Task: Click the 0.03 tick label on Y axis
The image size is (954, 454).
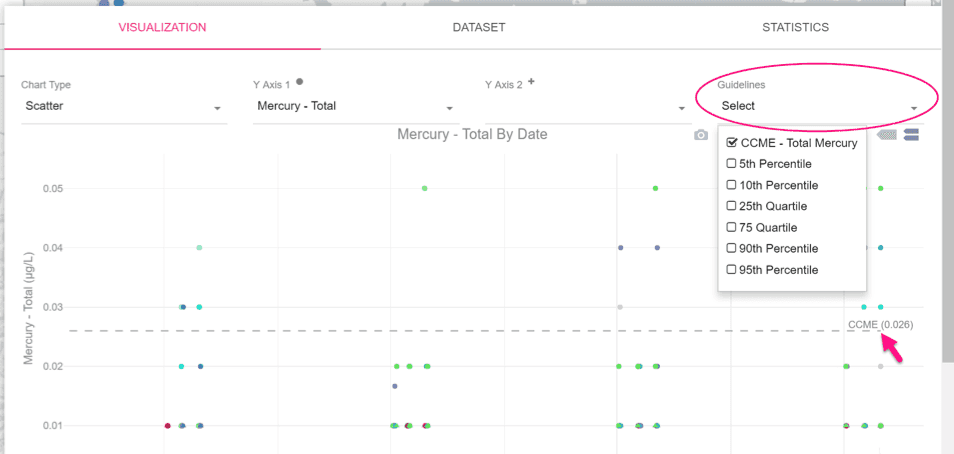Action: tap(52, 307)
